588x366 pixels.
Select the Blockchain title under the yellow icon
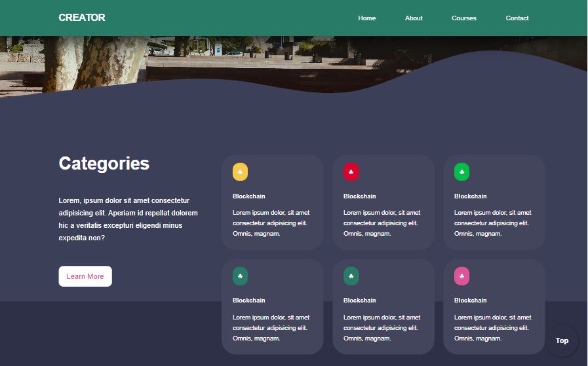point(249,196)
